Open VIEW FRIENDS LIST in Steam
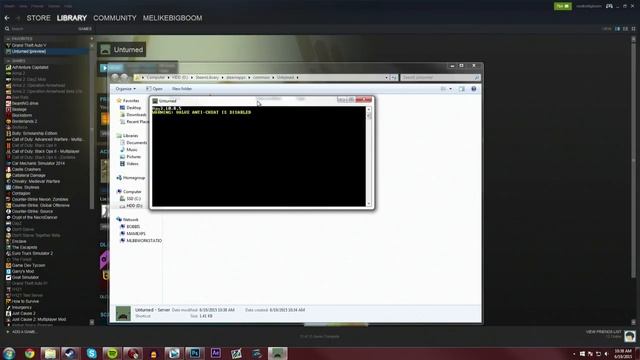This screenshot has width=640, height=360. [x=603, y=332]
